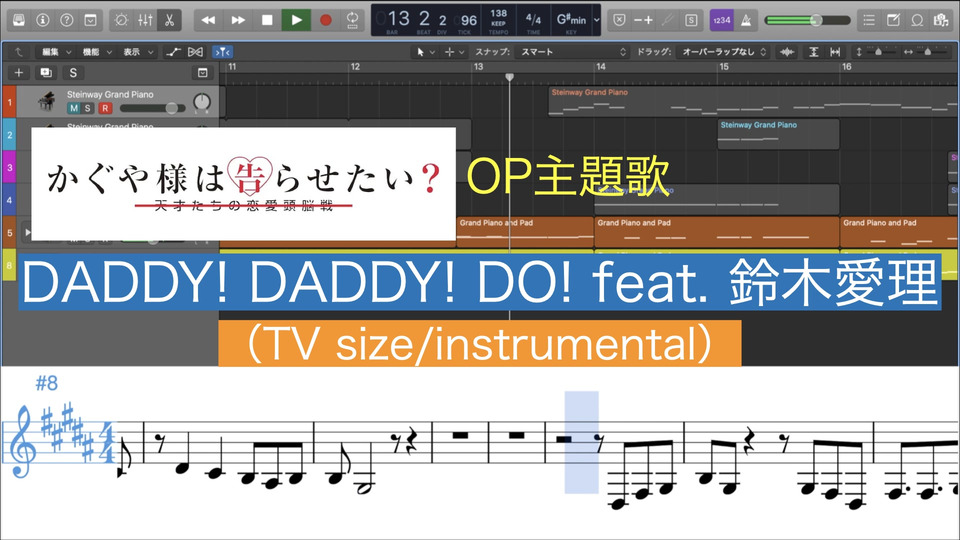Click bar 14 on the ruler
The width and height of the screenshot is (960, 540).
tap(601, 67)
